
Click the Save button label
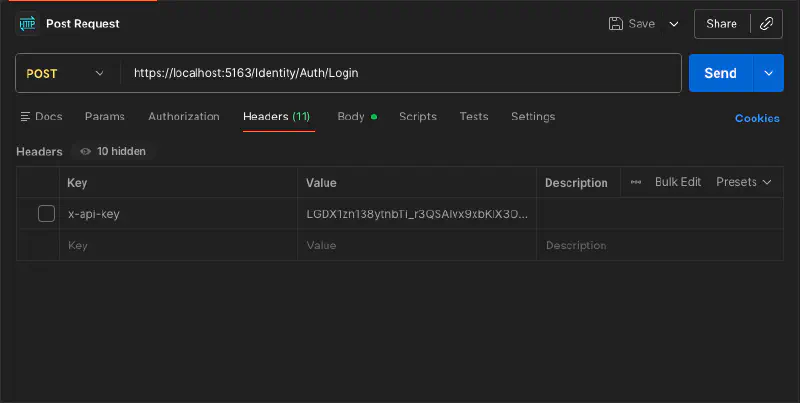641,23
